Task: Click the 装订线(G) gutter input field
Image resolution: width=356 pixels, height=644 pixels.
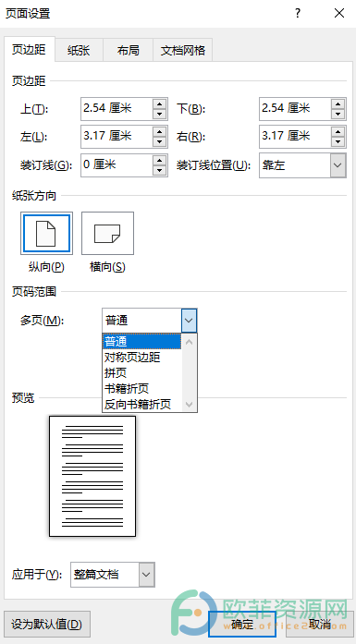Action: coord(117,165)
